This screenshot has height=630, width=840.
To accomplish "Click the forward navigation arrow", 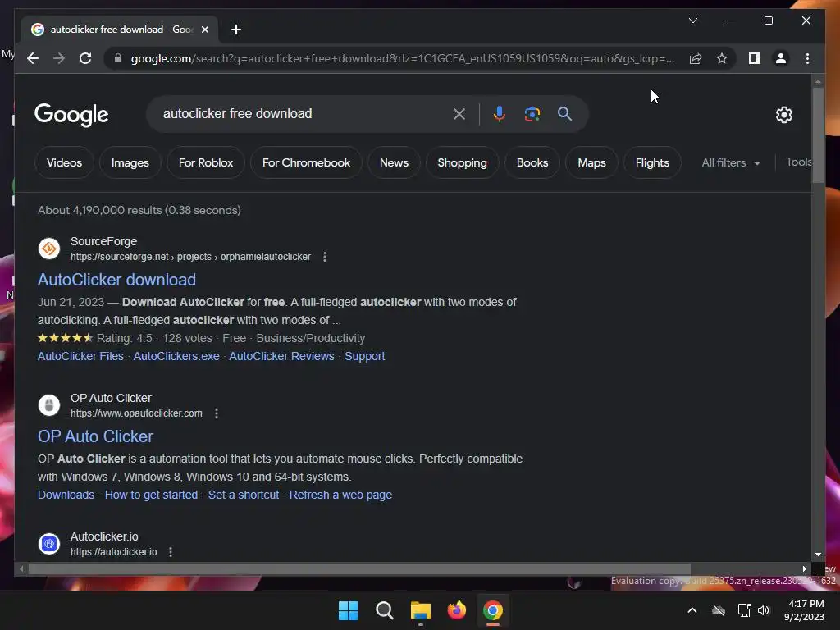I will point(59,58).
